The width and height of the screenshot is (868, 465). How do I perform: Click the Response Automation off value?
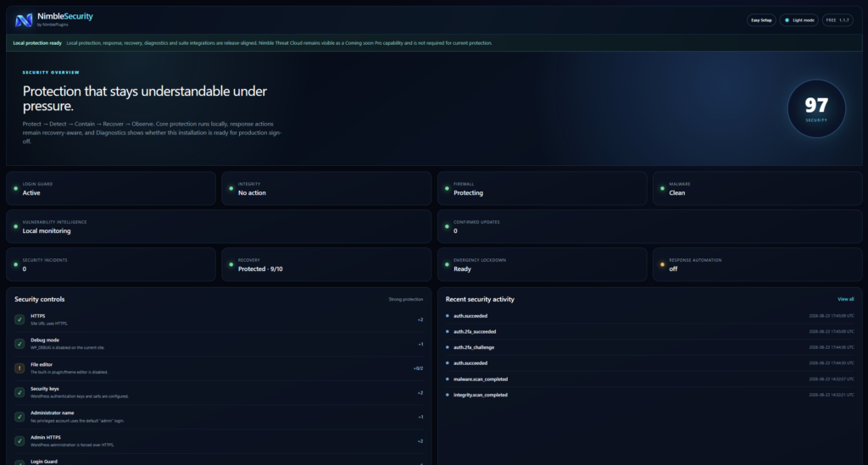(x=673, y=269)
